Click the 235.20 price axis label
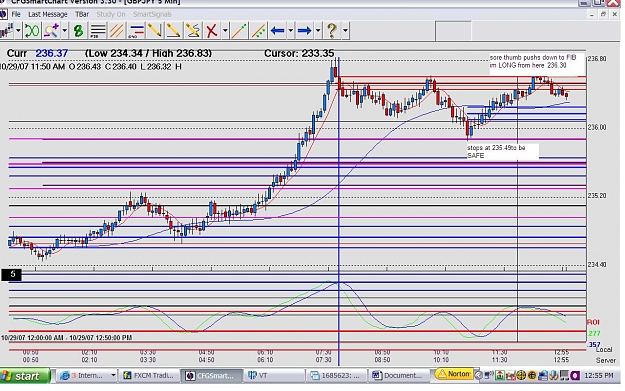This screenshot has width=625, height=391. tap(597, 196)
